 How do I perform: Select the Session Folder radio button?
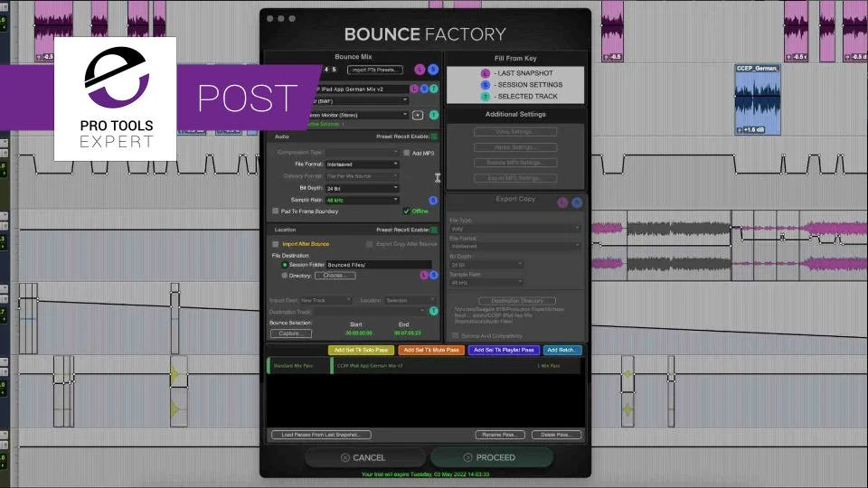pos(285,265)
